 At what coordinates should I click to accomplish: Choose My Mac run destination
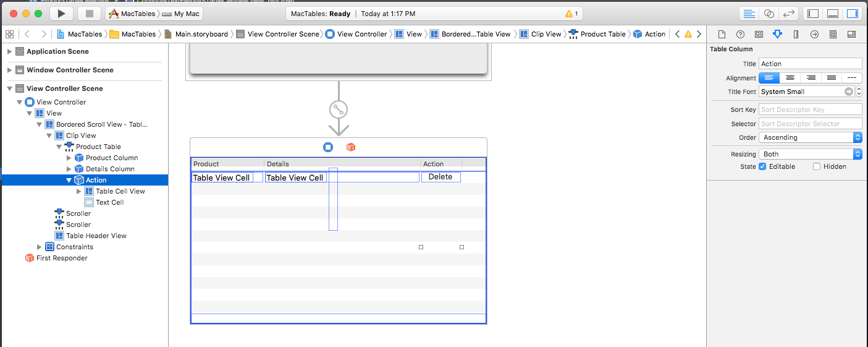[x=182, y=14]
